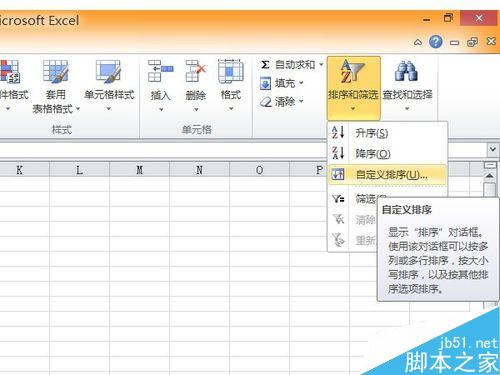Select column M header

pos(139,170)
